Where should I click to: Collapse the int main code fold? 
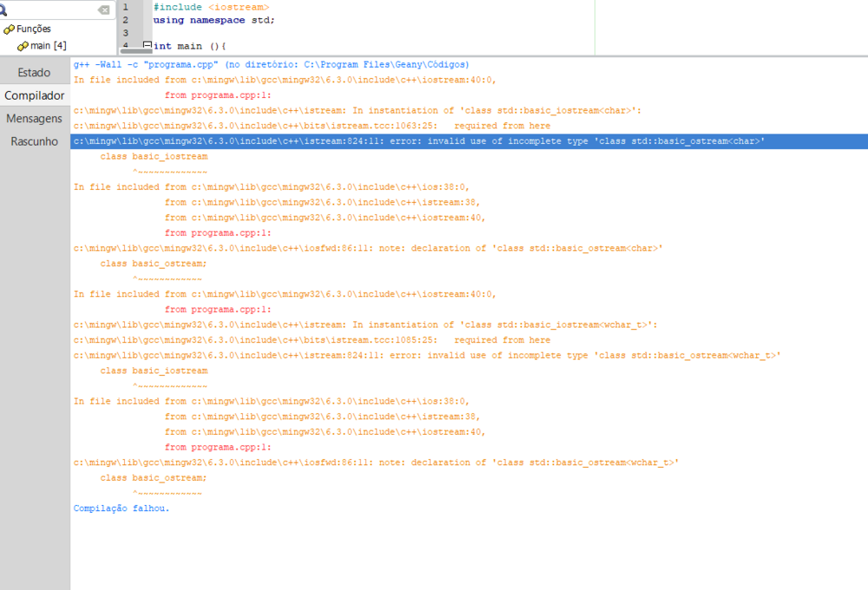click(147, 46)
